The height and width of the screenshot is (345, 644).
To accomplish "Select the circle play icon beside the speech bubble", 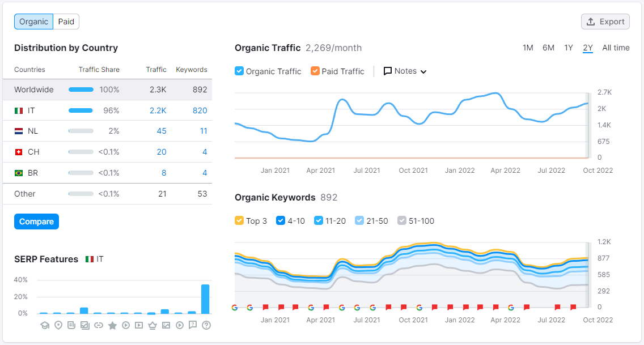I will (180, 325).
